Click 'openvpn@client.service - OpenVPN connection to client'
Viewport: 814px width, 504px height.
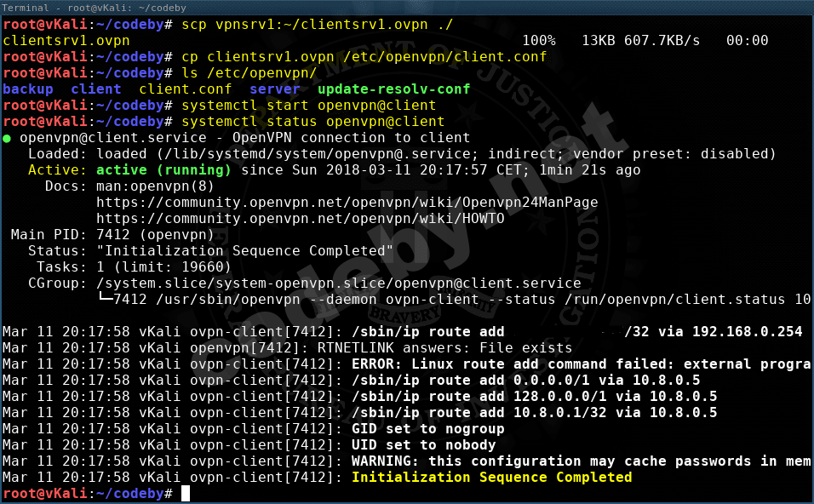[245, 138]
